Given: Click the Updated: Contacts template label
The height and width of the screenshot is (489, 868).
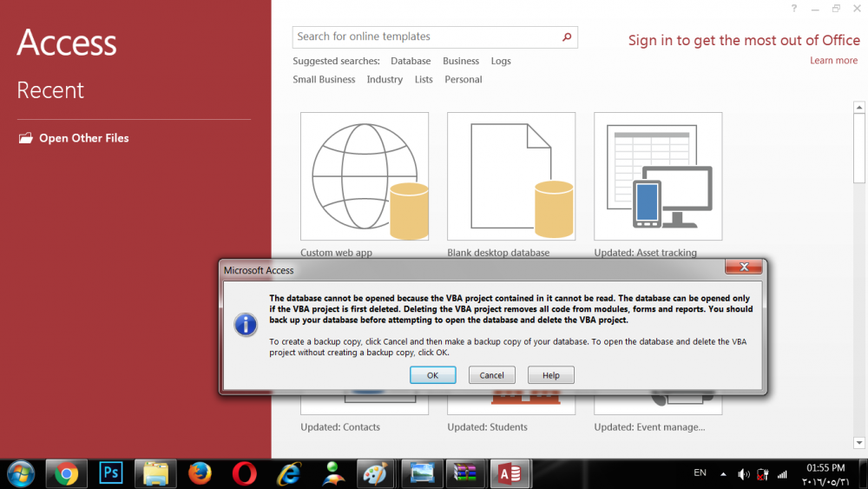Looking at the screenshot, I should click(x=340, y=427).
